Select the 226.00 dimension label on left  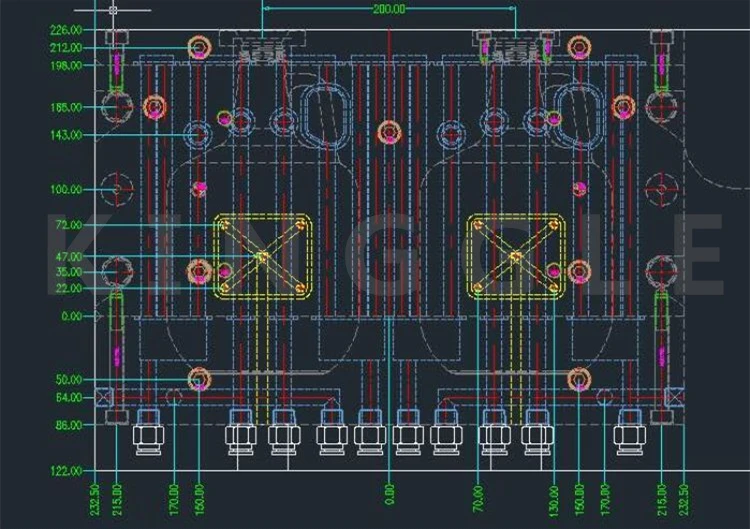pyautogui.click(x=66, y=30)
